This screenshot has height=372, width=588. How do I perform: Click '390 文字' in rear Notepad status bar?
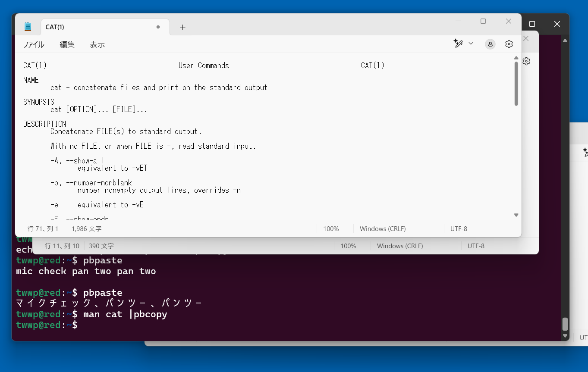(101, 246)
